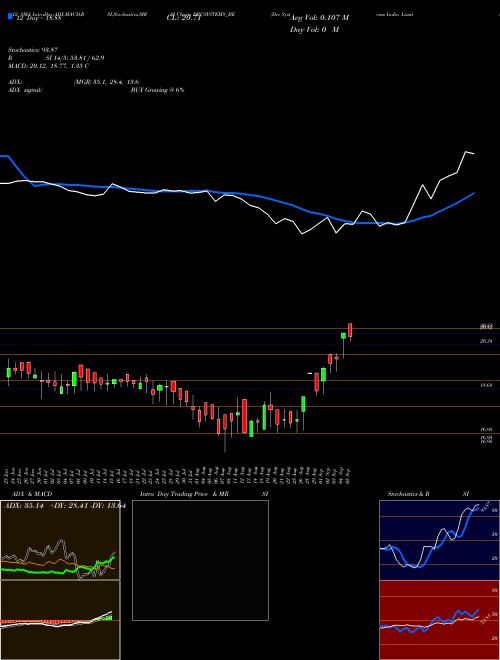Screen dimensions: 500x660
Task: Click the 'SI 14/3: 33.81 / 62.9' value
Action: (x=75, y=58)
